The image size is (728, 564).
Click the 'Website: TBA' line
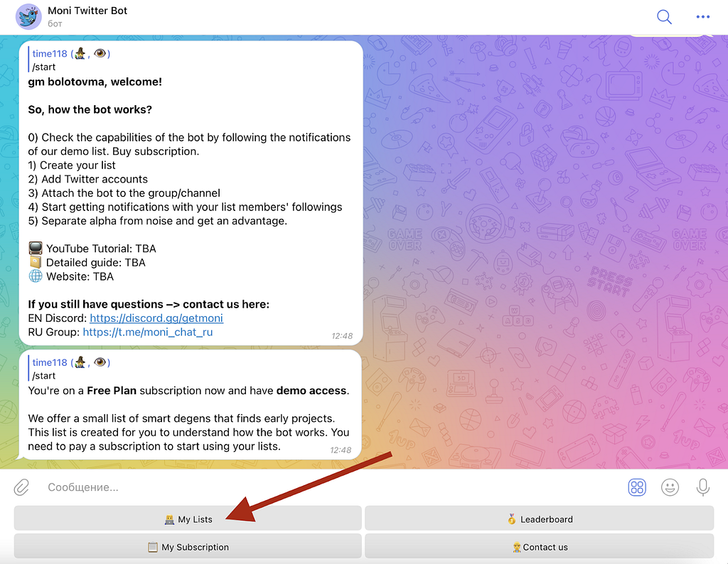click(71, 276)
